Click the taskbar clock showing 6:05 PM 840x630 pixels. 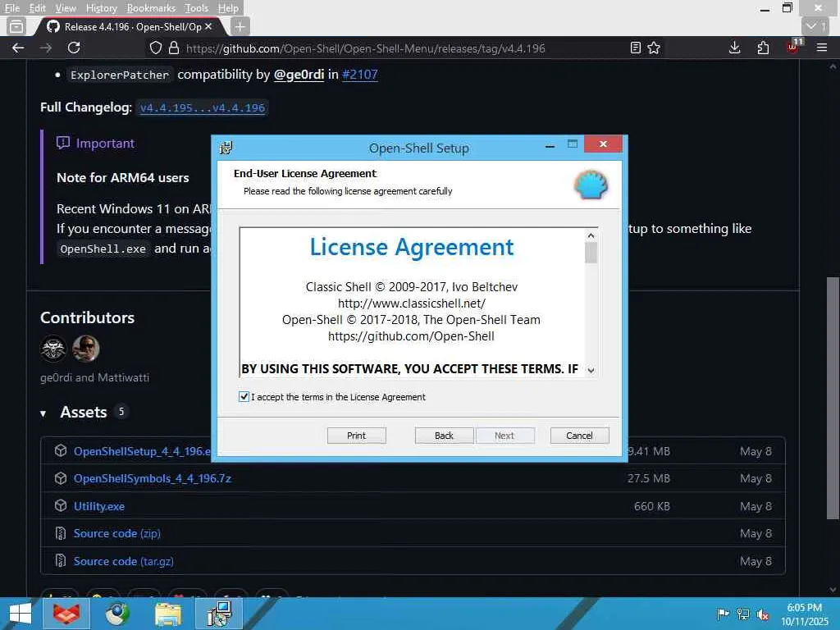pyautogui.click(x=804, y=614)
